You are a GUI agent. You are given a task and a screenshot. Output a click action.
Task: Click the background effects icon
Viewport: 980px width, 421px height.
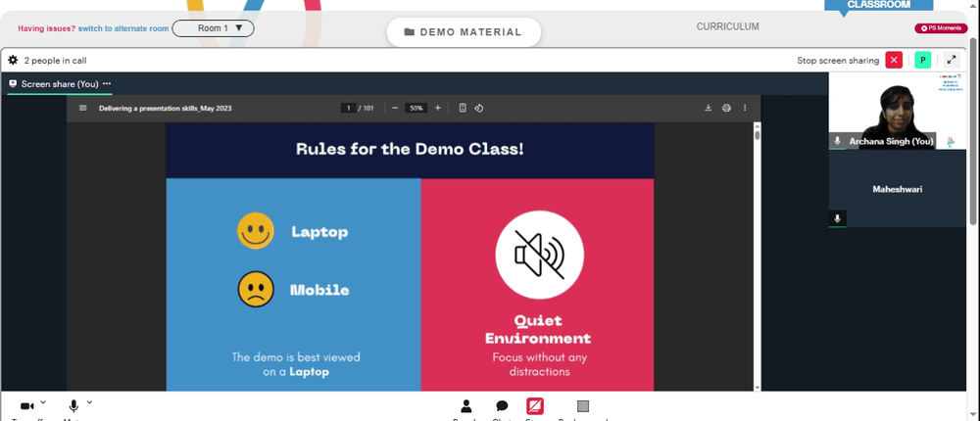tap(583, 406)
